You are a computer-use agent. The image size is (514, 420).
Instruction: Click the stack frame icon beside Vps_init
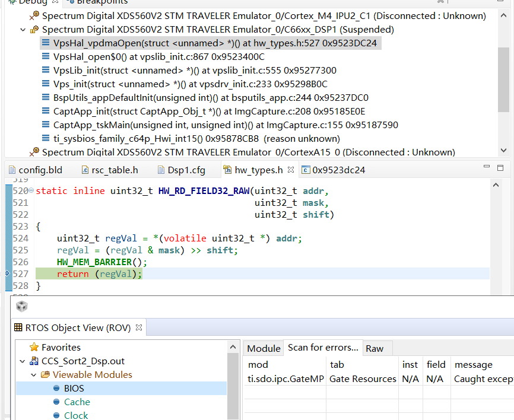[46, 84]
